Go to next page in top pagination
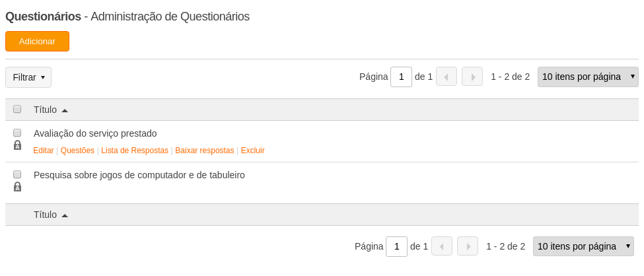Image resolution: width=644 pixels, height=276 pixels. (x=472, y=77)
